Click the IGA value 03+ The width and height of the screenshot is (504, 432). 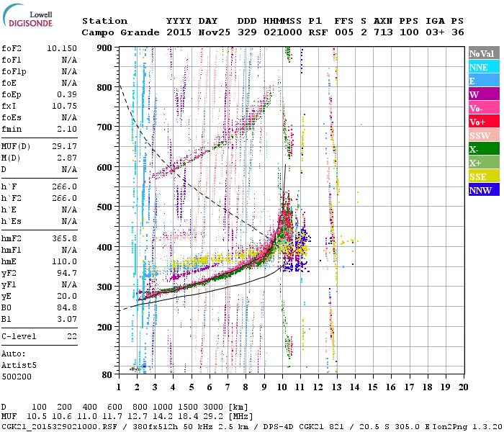pos(435,32)
